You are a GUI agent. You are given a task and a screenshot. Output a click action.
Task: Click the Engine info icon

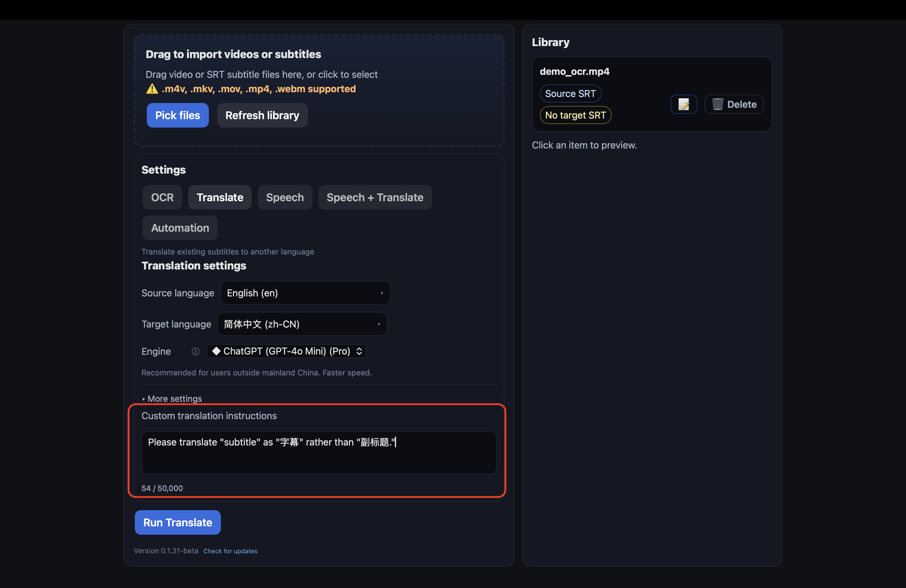point(195,351)
